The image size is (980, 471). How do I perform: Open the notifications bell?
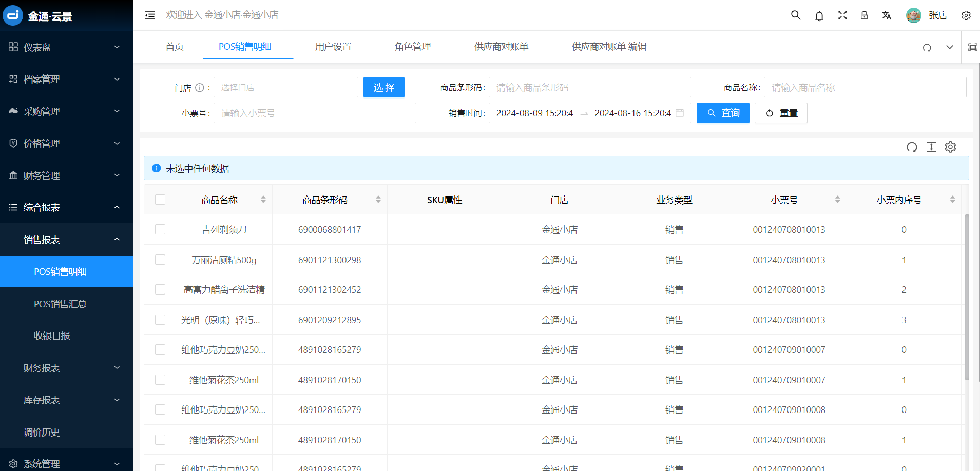[x=819, y=16]
